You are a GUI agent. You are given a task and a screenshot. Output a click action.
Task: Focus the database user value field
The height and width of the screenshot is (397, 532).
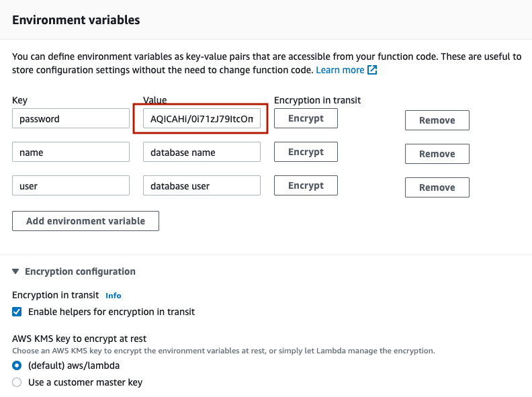point(202,185)
